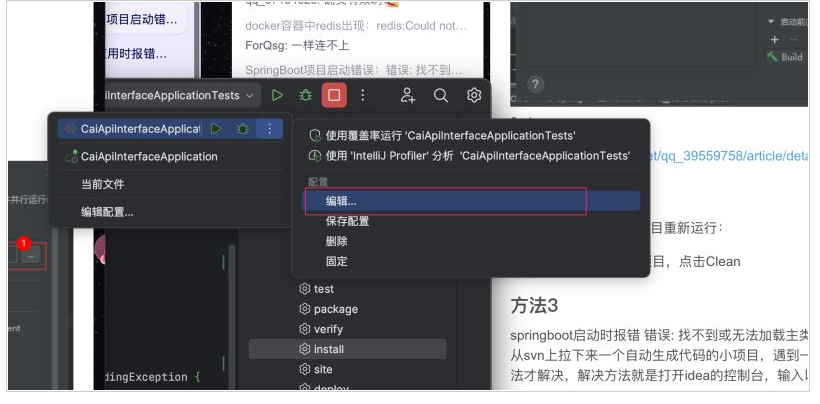
Task: Select the Maven site lifecycle goal
Action: [x=315, y=369]
